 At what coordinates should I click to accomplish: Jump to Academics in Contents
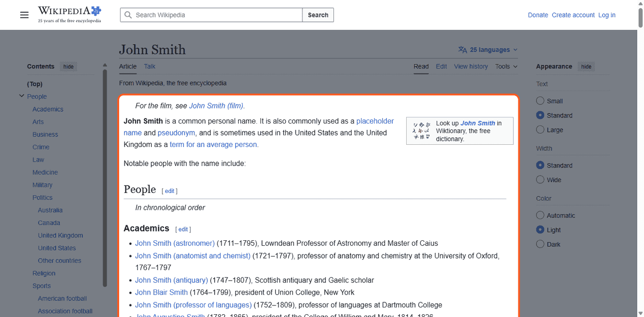[48, 109]
